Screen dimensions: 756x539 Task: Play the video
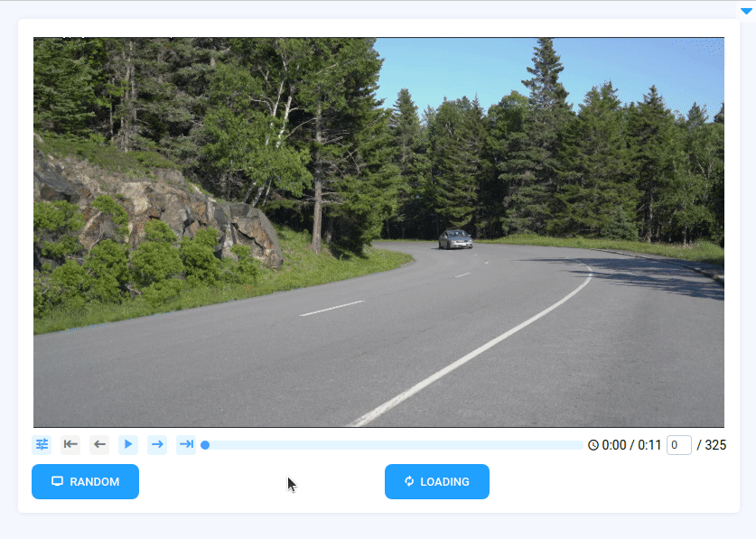point(128,444)
